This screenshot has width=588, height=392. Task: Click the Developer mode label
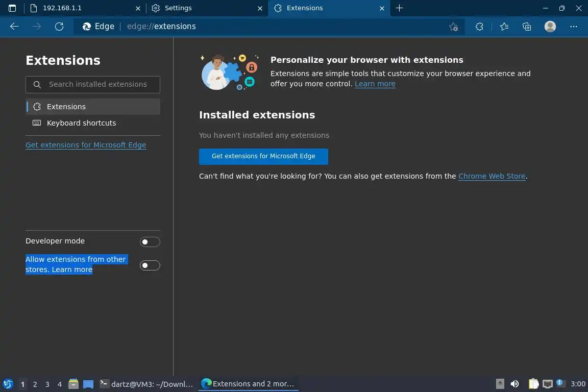55,241
